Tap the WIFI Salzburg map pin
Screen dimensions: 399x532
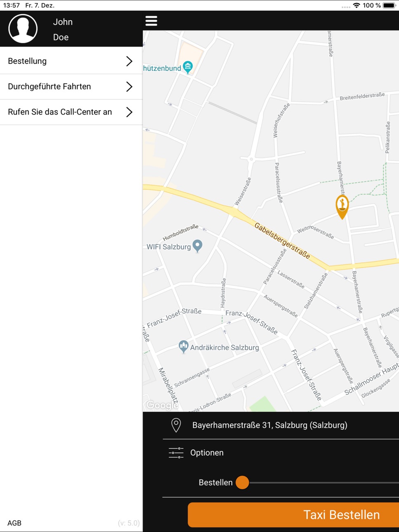pos(198,246)
